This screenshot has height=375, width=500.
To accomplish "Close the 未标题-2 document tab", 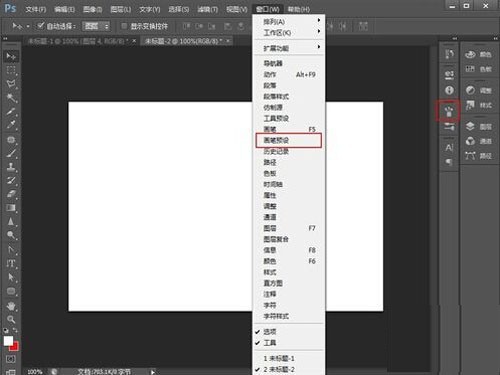I will pyautogui.click(x=228, y=41).
